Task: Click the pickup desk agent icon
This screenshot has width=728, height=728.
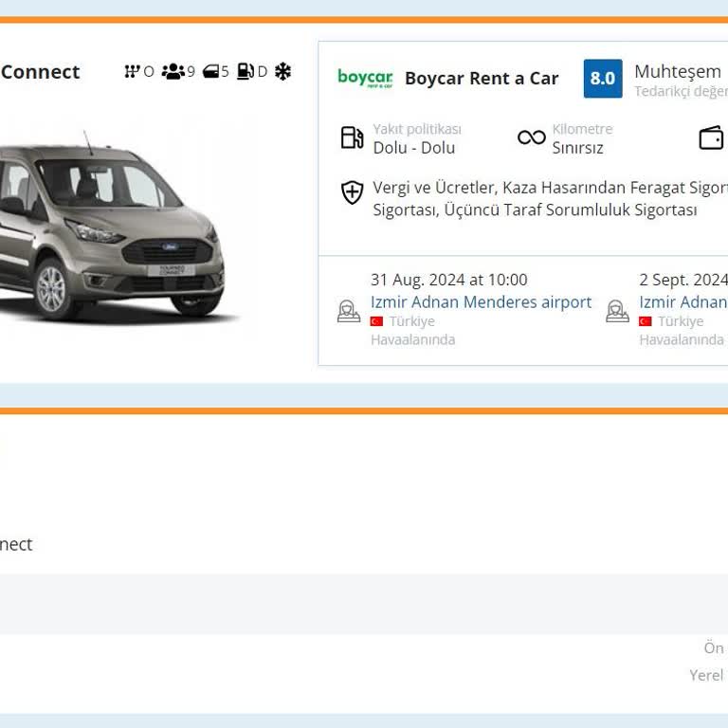Action: pyautogui.click(x=349, y=311)
